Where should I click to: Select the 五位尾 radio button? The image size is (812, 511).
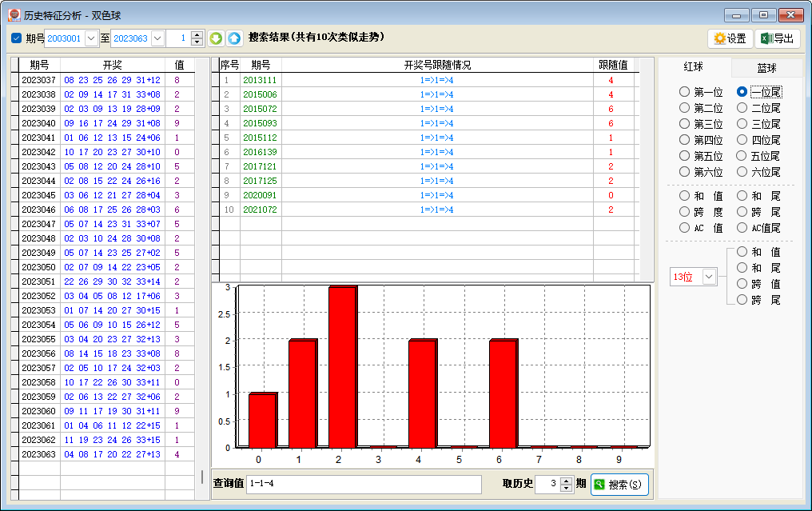pyautogui.click(x=742, y=156)
